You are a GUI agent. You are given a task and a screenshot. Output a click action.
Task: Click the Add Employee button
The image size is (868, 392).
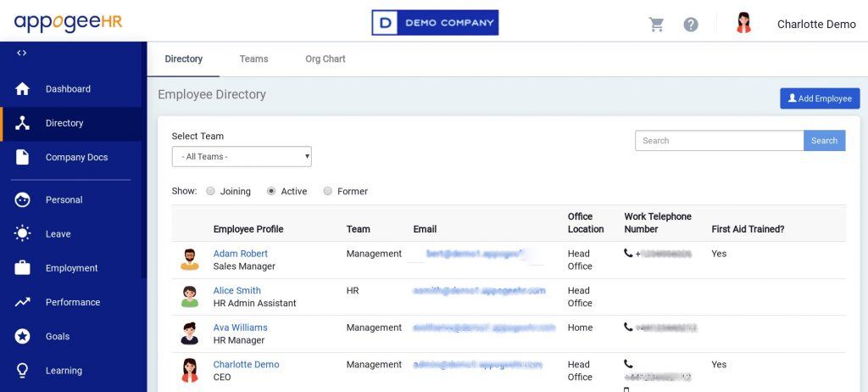[820, 98]
